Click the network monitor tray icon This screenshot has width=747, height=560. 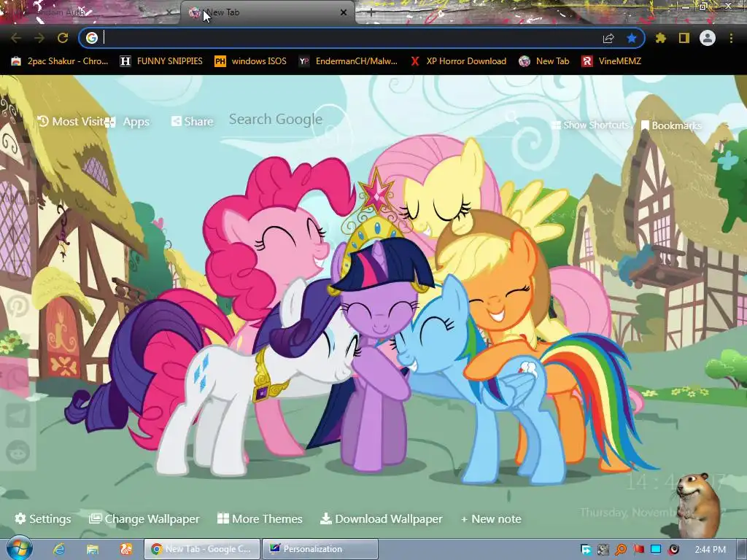(x=656, y=550)
